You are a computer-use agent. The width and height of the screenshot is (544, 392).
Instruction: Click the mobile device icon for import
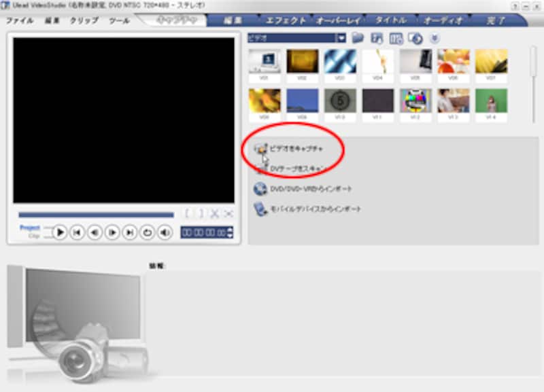pos(260,209)
